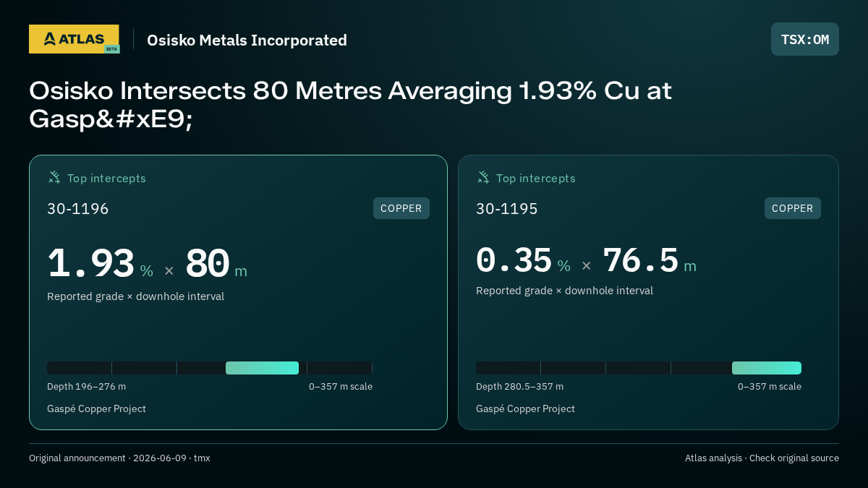Click the TSX:OM ticker badge
The width and height of the screenshot is (868, 488).
[805, 39]
